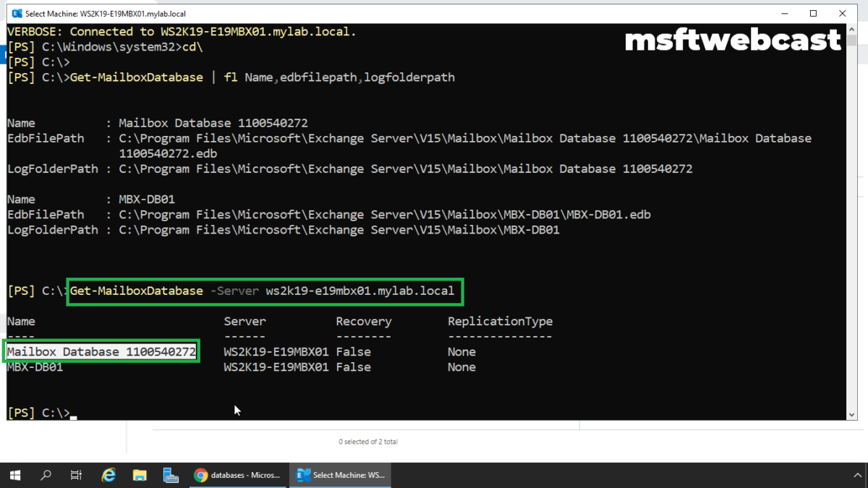Maximize the Select Machine window

click(x=813, y=12)
